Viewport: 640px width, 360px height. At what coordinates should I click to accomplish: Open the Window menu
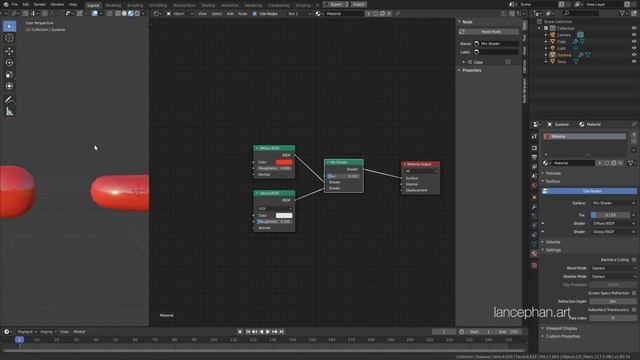click(x=57, y=4)
